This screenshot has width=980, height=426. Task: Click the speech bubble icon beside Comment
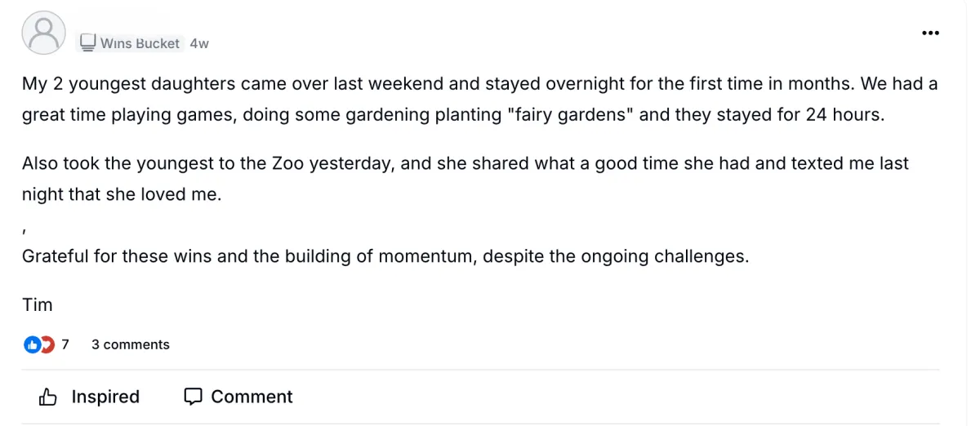pos(193,397)
